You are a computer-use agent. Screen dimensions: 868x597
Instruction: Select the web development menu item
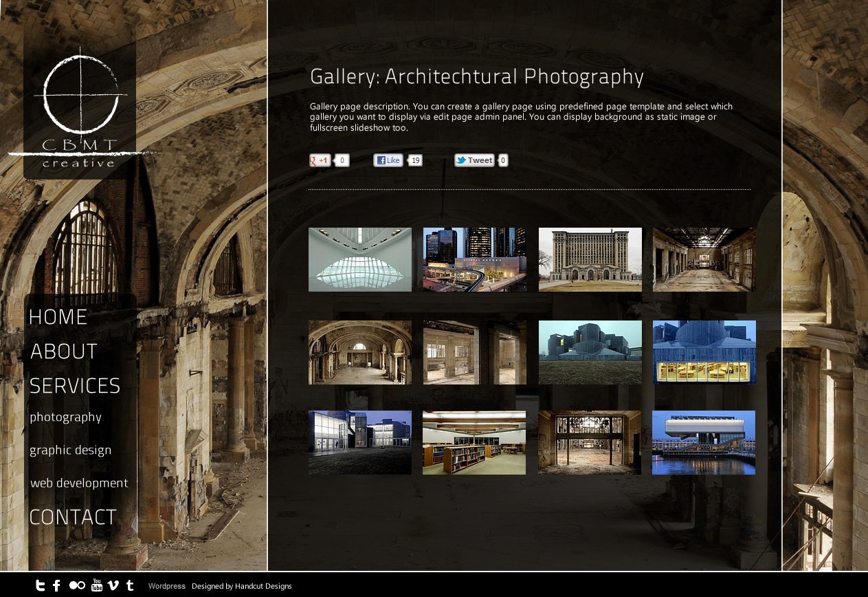(x=79, y=484)
